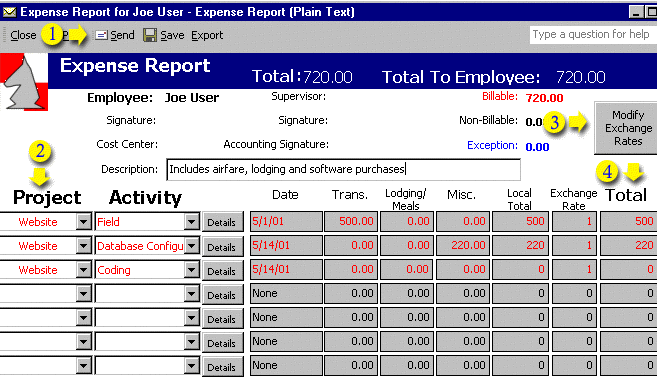Click the Send toolbar label
Image resolution: width=657 pixels, height=379 pixels.
122,36
